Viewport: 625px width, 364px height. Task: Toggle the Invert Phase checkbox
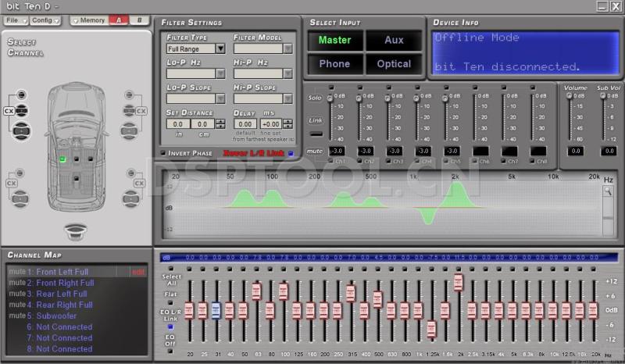163,153
